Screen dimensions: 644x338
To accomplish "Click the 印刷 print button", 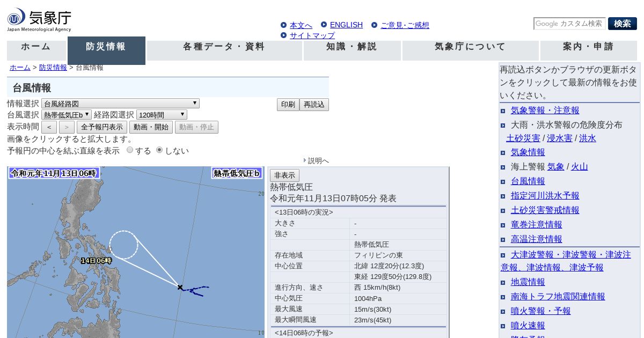I will pos(288,105).
